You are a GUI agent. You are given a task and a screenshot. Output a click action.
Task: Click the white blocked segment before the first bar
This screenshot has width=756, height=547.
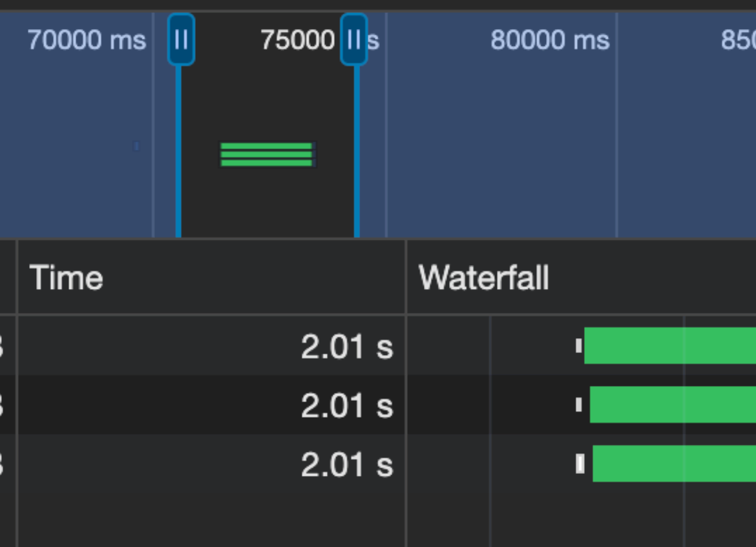[578, 347]
